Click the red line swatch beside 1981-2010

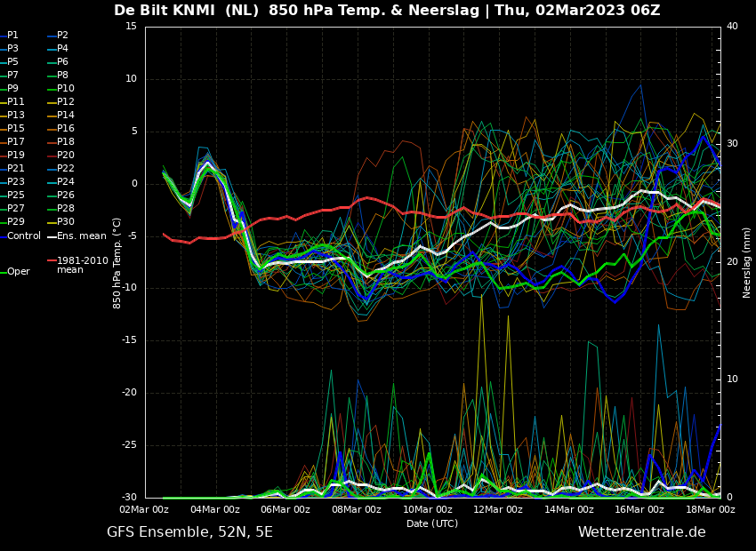52,261
